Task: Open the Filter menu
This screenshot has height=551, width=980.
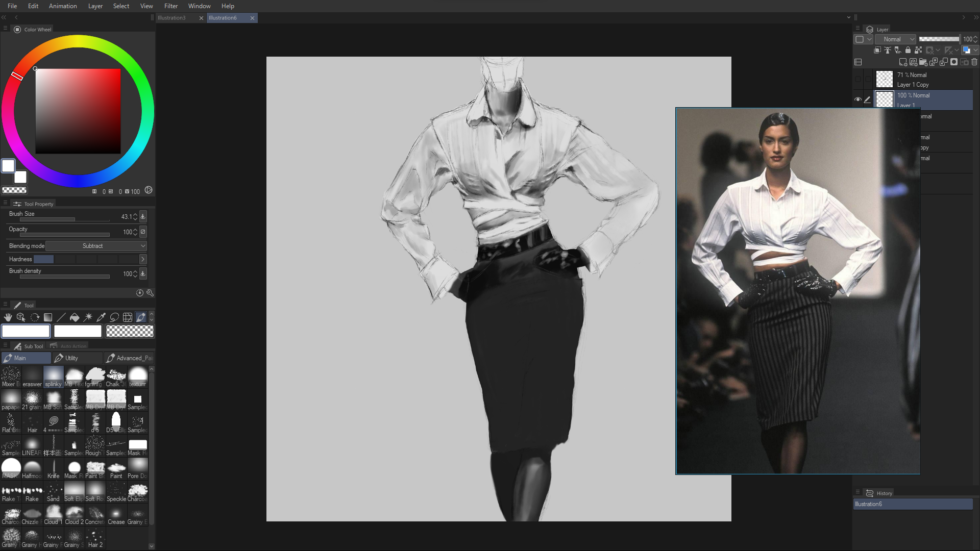Action: pyautogui.click(x=171, y=6)
